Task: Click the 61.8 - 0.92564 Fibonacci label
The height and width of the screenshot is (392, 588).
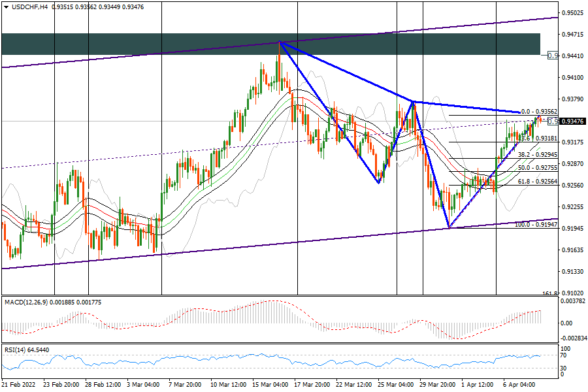Action: [537, 181]
